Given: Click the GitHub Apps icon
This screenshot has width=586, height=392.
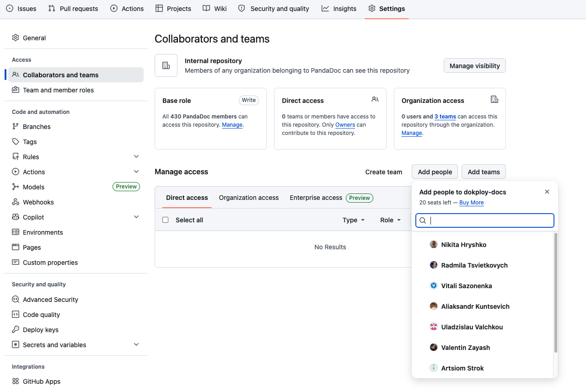Looking at the screenshot, I should click(16, 381).
